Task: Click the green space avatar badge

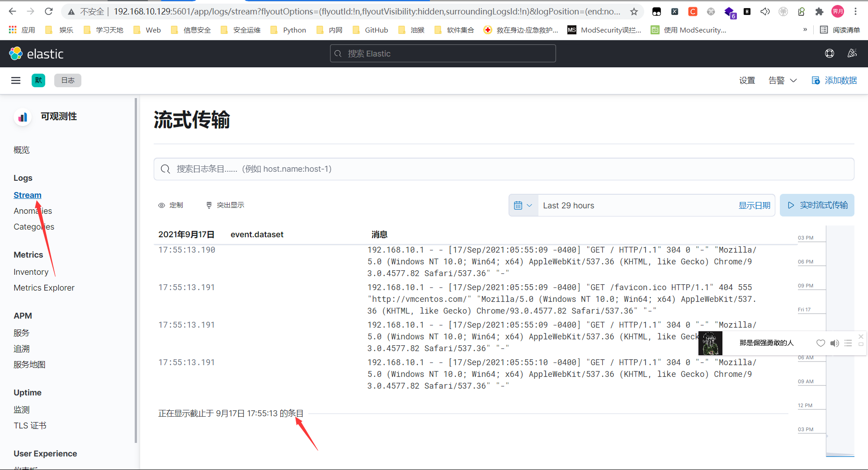Action: point(38,80)
